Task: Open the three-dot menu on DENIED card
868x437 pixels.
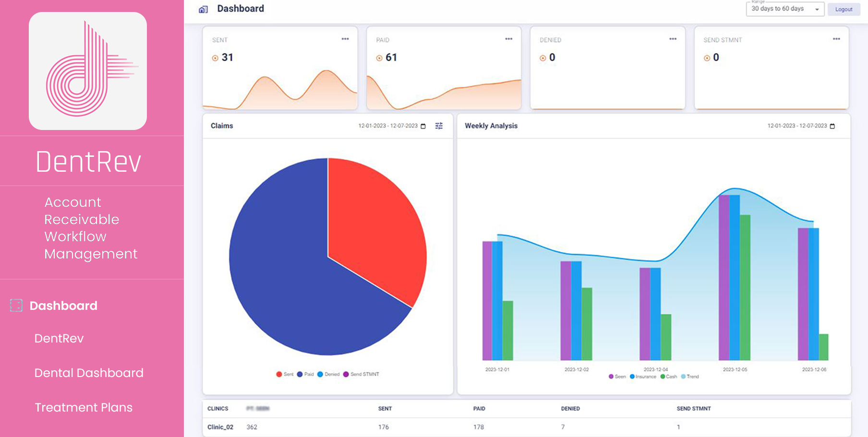Action: click(673, 39)
